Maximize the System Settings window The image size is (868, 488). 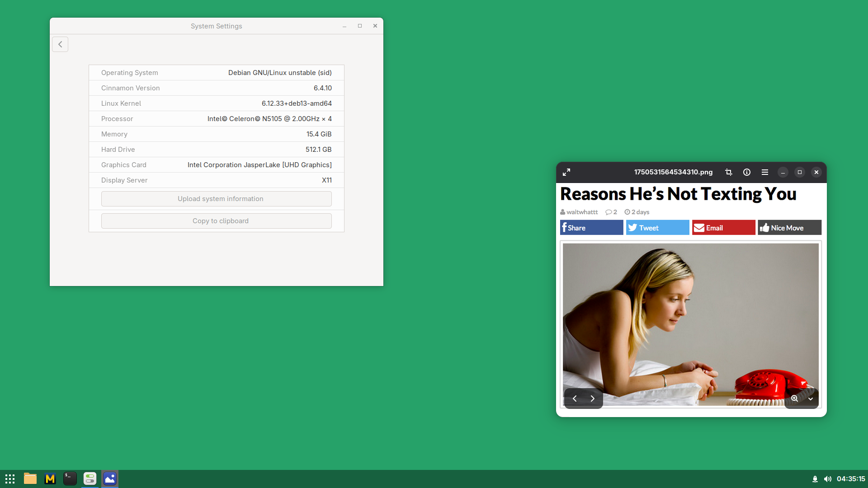pos(360,26)
